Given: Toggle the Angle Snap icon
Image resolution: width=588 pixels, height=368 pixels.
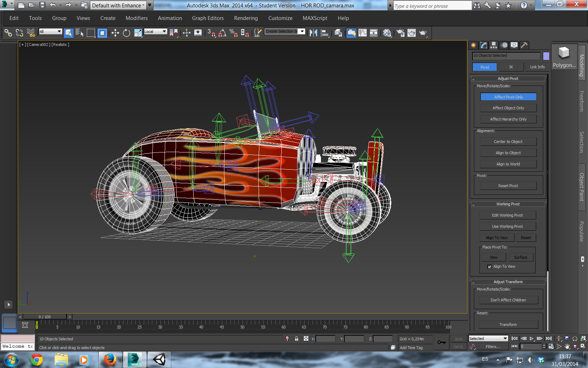Looking at the screenshot, I should coord(222,33).
